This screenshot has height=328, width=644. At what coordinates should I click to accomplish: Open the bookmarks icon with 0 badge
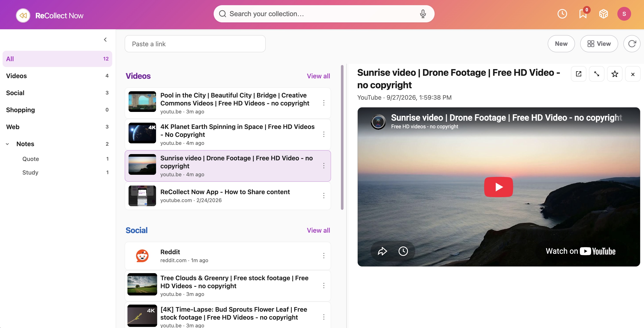coord(583,14)
